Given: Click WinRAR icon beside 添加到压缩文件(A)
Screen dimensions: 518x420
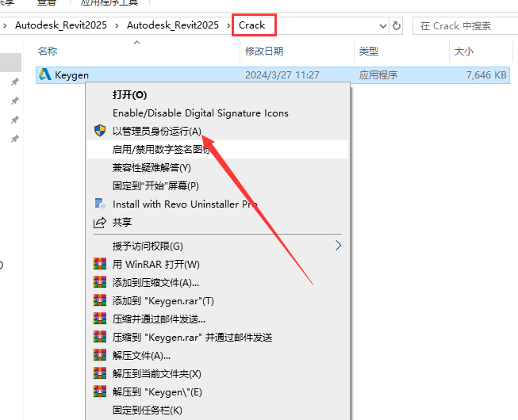Looking at the screenshot, I should (100, 282).
